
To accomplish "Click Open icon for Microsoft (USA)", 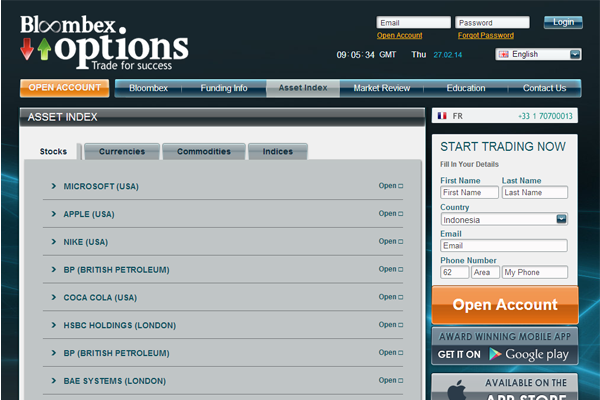I will [401, 186].
